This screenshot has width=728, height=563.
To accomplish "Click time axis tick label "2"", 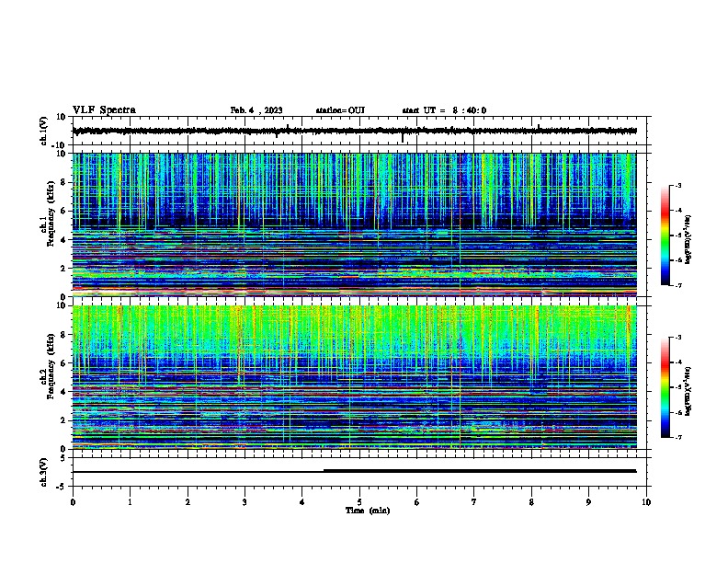I will click(188, 502).
